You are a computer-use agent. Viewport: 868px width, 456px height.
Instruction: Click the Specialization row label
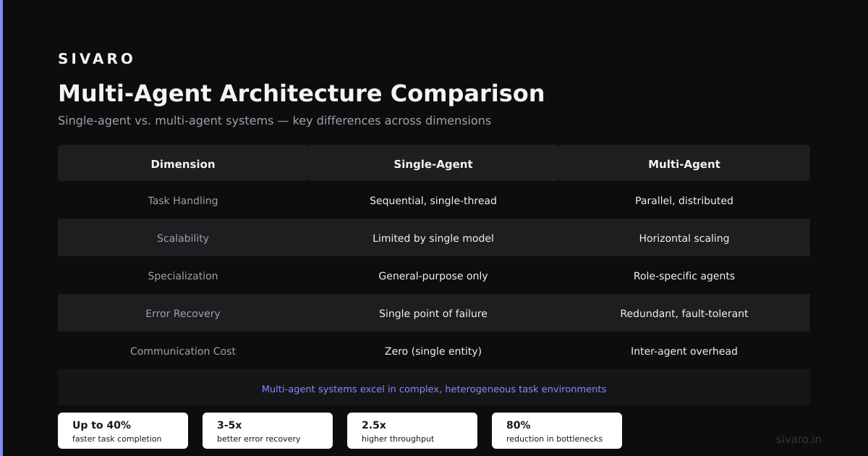click(x=183, y=276)
